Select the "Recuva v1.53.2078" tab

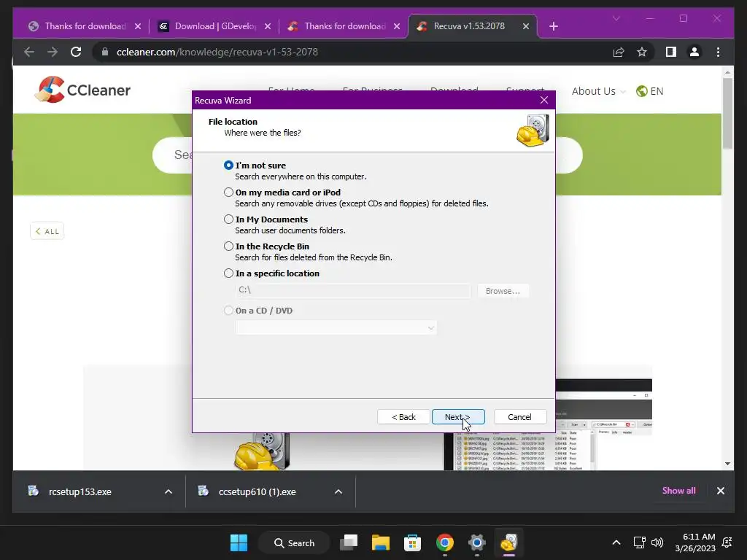click(468, 26)
